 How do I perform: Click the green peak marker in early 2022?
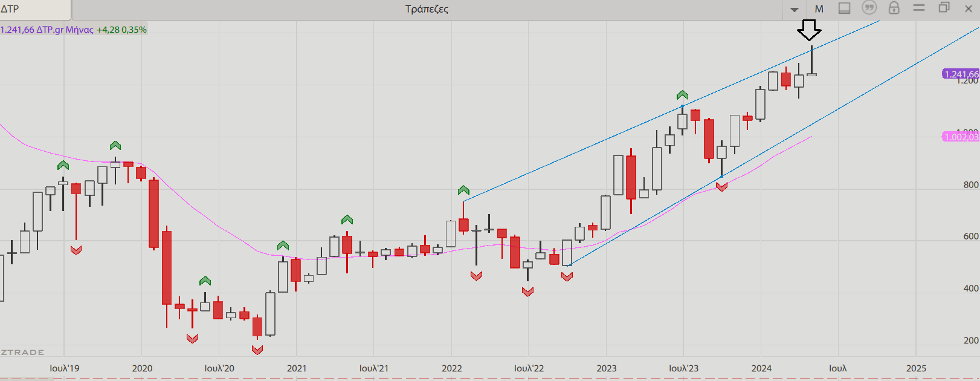click(463, 190)
